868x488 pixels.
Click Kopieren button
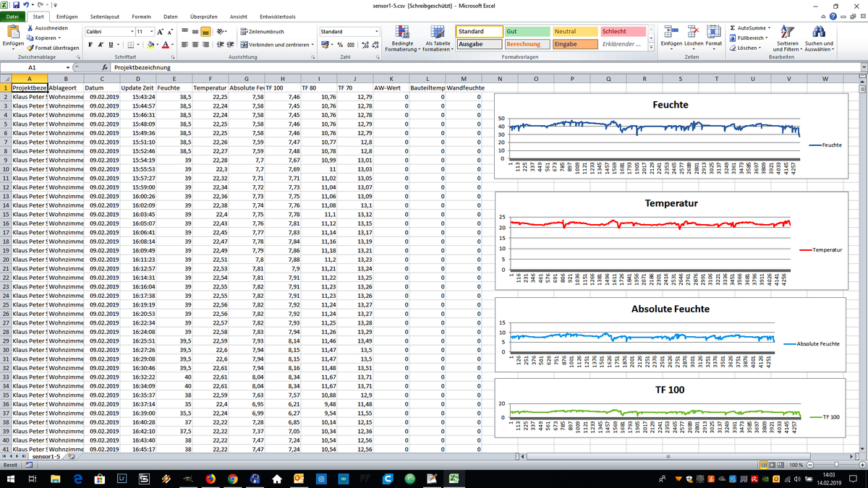click(x=44, y=38)
